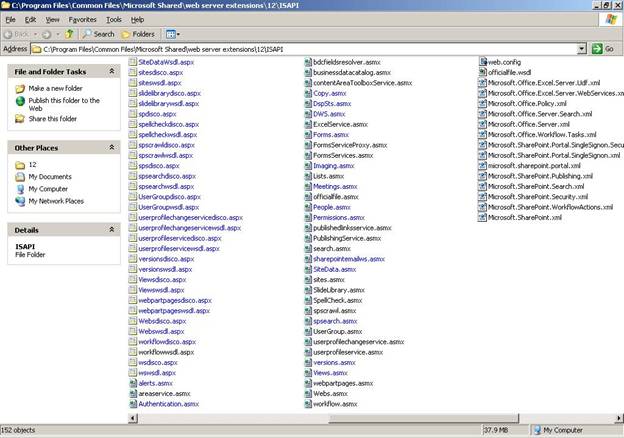
Task: Open the 12 folder under Other Places
Action: point(32,165)
